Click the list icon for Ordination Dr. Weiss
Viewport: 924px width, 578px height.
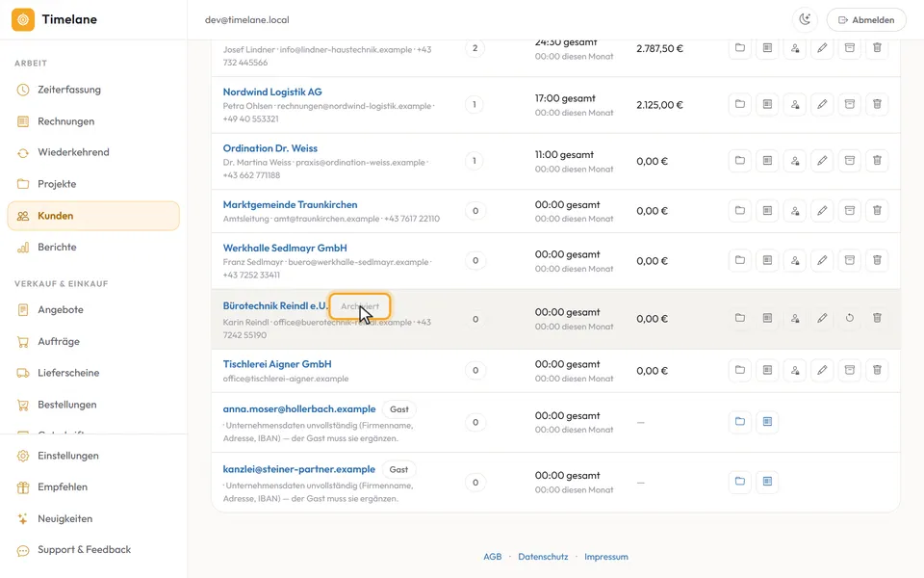(767, 161)
